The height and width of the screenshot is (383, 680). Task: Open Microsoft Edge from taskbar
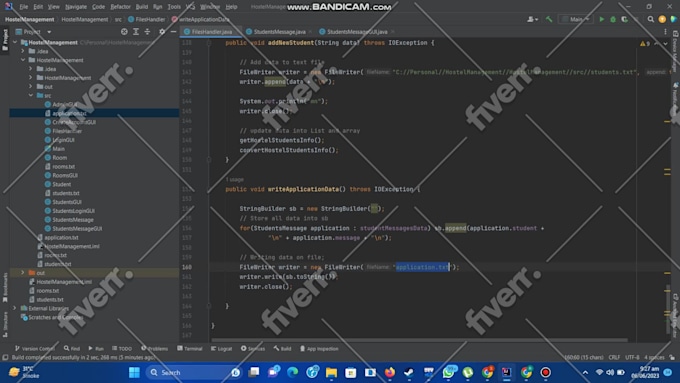click(292, 372)
